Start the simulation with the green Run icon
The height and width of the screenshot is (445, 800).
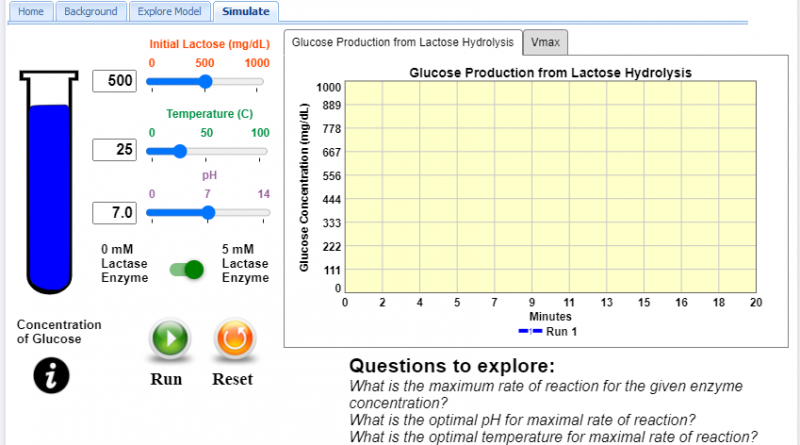170,338
